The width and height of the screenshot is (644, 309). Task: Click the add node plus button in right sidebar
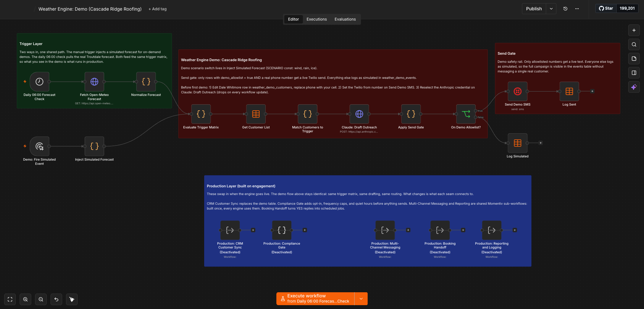pos(634,30)
